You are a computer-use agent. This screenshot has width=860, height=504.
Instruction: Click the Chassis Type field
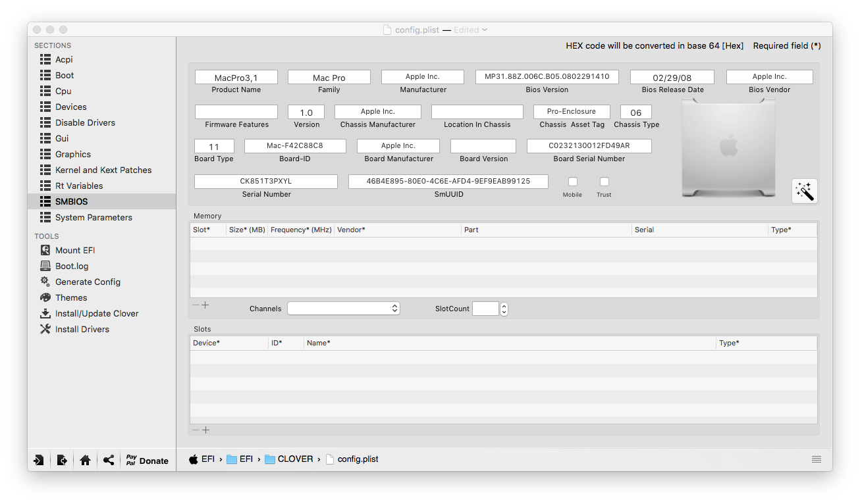pyautogui.click(x=636, y=112)
